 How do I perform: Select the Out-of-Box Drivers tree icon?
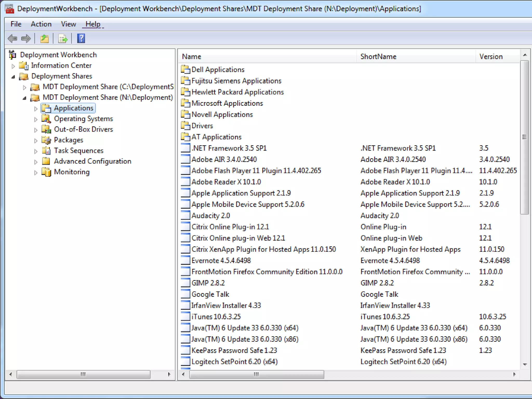click(x=46, y=129)
